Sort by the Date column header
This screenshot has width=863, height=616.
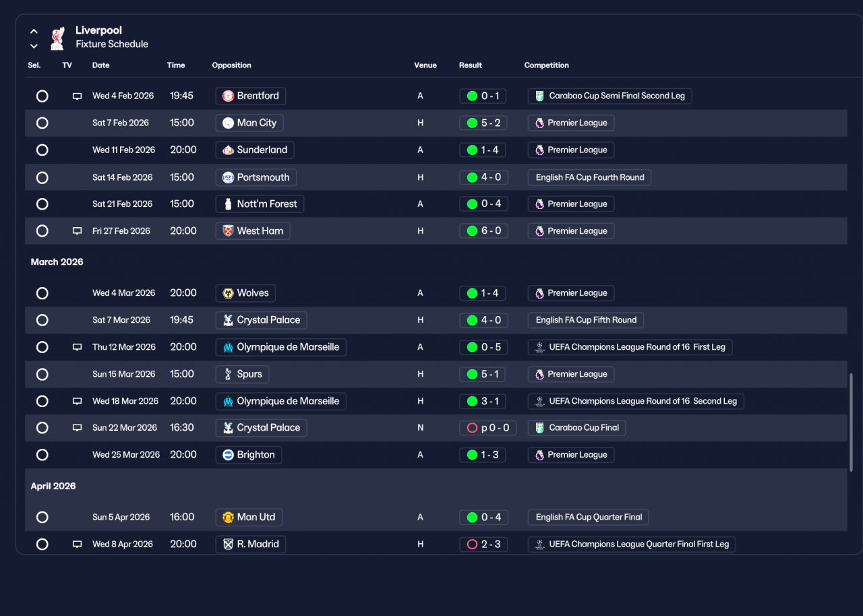coord(100,65)
